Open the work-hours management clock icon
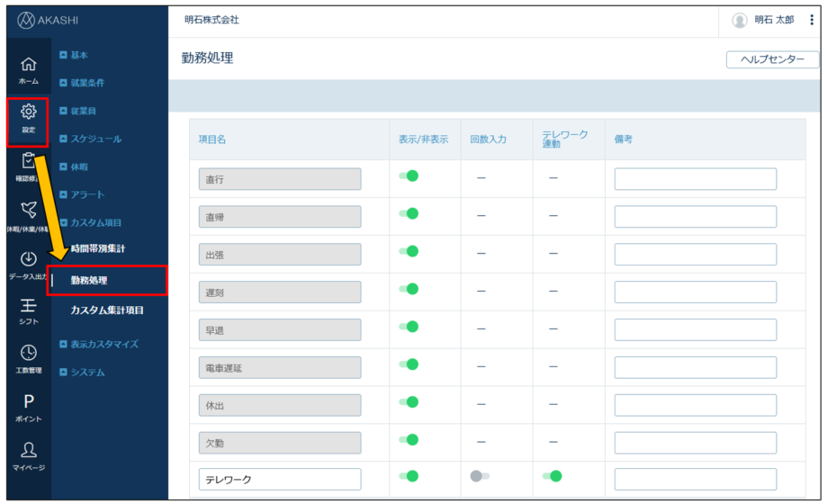 [x=29, y=354]
